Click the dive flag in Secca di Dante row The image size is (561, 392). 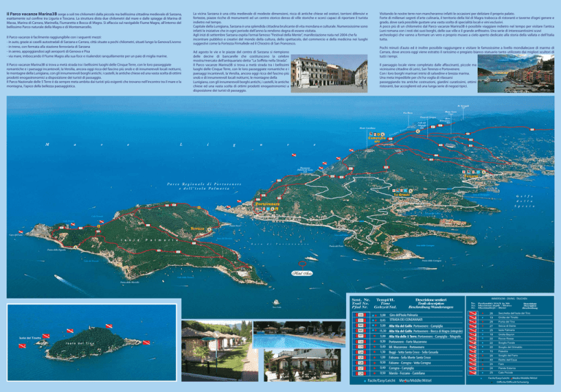coord(473,326)
